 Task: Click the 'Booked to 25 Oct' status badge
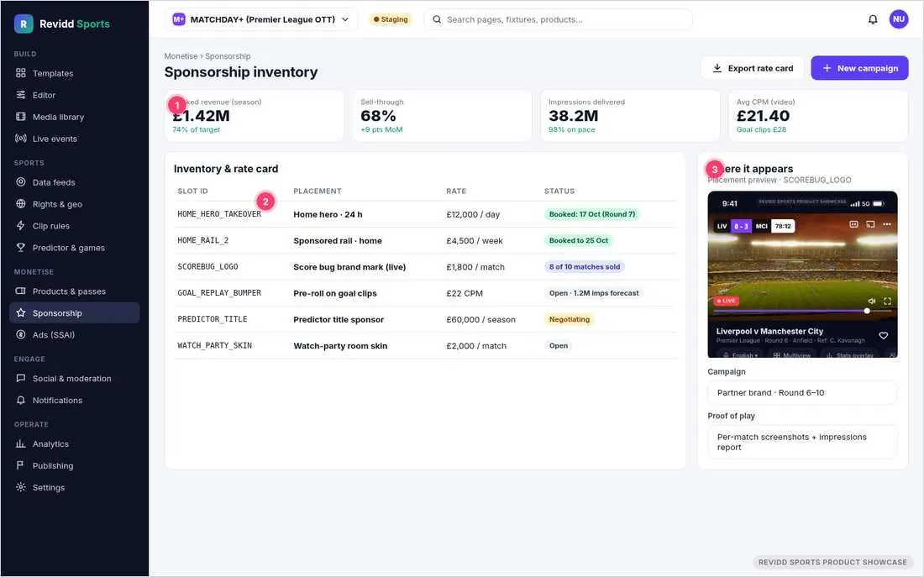[579, 240]
